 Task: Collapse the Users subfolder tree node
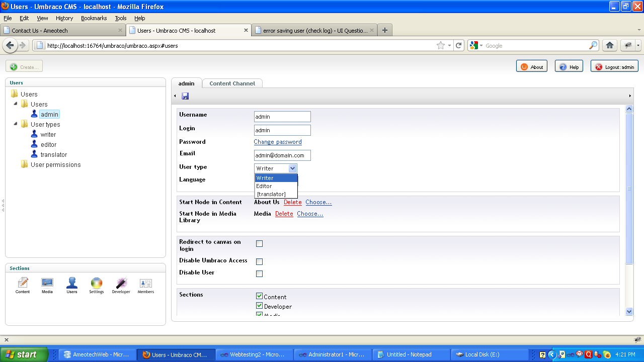point(15,104)
